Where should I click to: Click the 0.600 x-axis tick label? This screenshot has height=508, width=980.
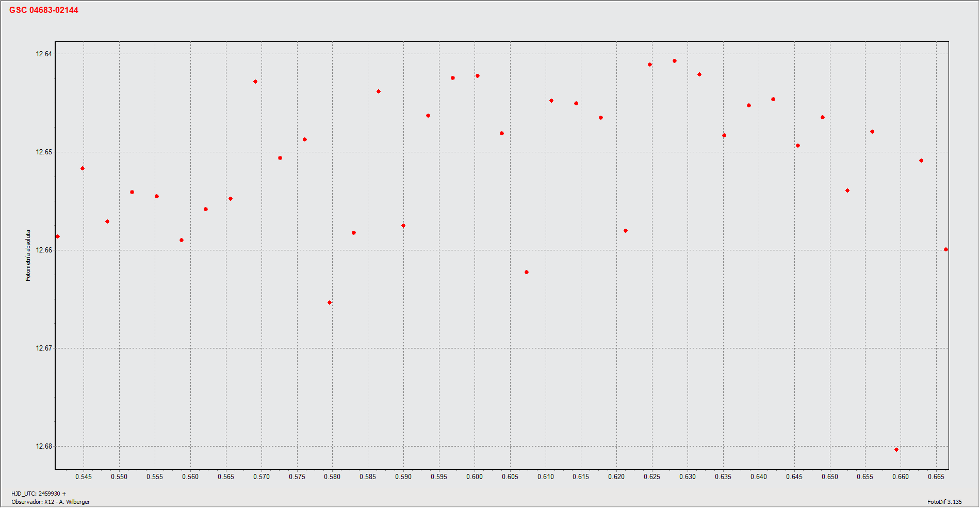point(475,477)
